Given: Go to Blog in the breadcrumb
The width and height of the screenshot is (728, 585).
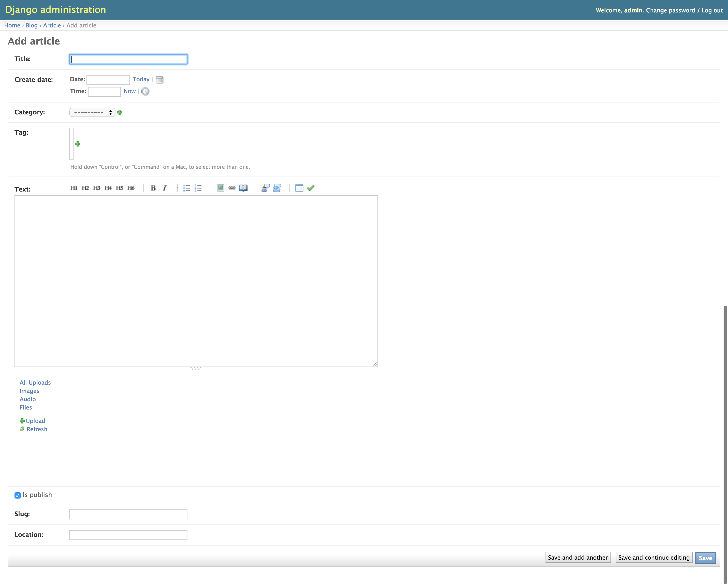Looking at the screenshot, I should tap(31, 25).
